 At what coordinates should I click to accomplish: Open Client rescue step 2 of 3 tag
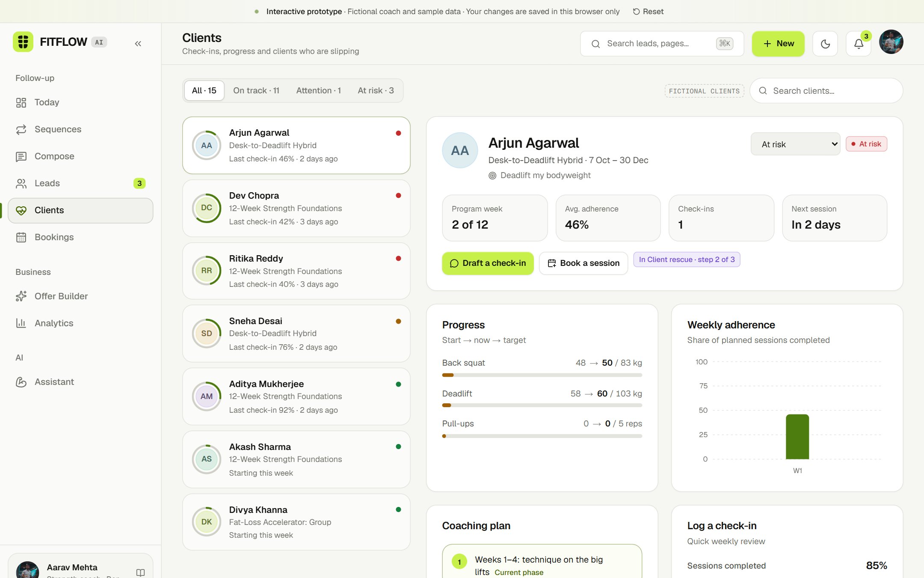pos(687,259)
